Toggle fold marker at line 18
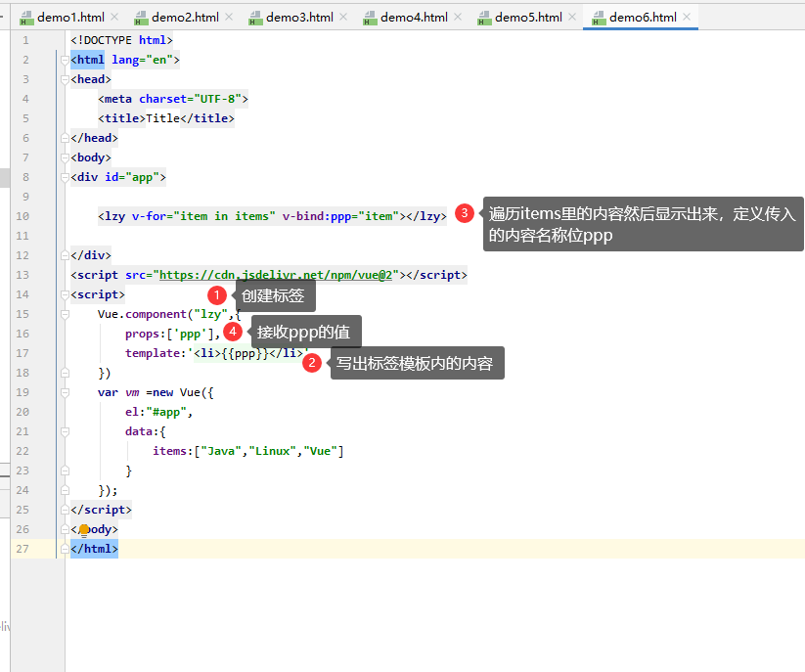 point(65,373)
